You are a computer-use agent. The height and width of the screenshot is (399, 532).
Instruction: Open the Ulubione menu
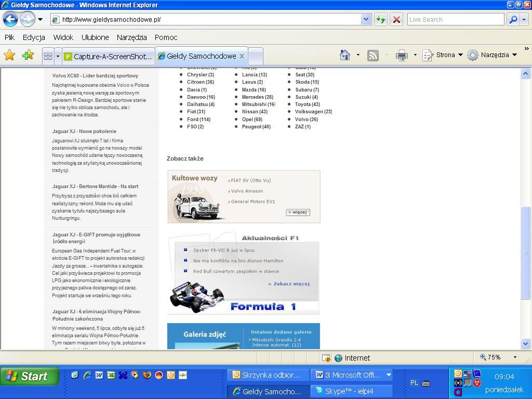tap(95, 37)
